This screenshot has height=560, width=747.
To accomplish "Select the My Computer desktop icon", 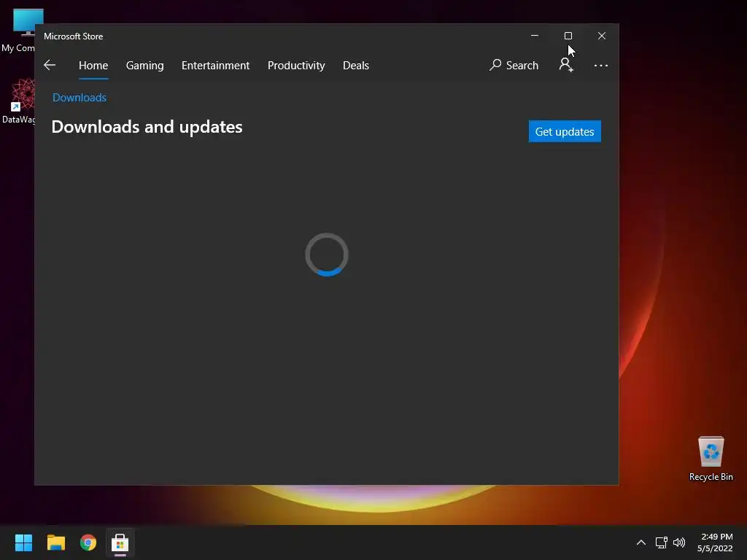I will pos(18,31).
